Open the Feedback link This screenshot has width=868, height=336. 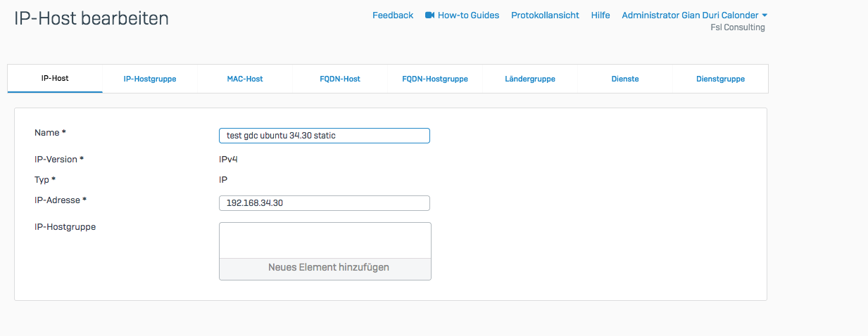pyautogui.click(x=392, y=15)
